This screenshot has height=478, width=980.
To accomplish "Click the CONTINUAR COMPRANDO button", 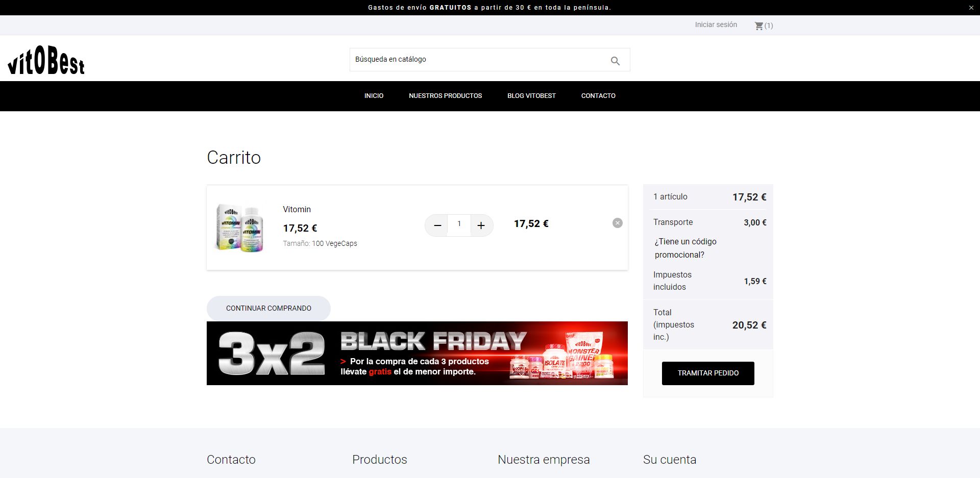I will coord(268,308).
